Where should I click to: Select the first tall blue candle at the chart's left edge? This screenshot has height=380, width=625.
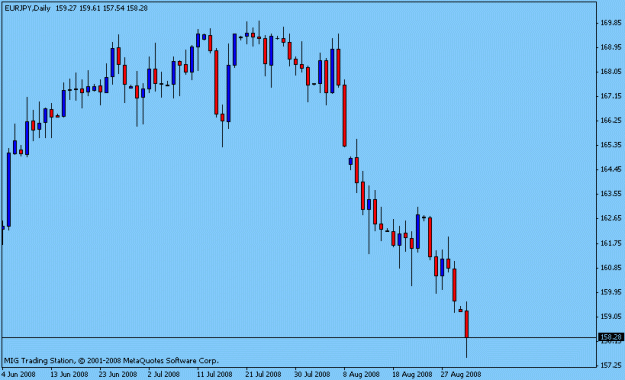coord(9,190)
